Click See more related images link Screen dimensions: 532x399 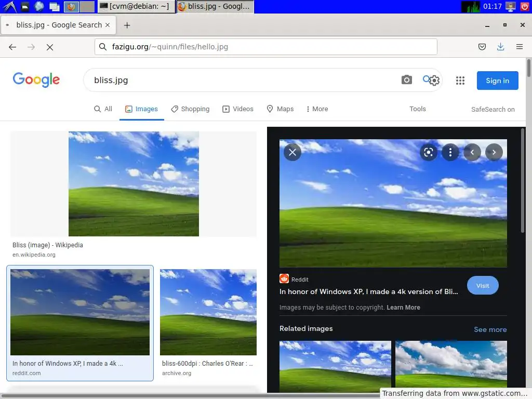490,329
